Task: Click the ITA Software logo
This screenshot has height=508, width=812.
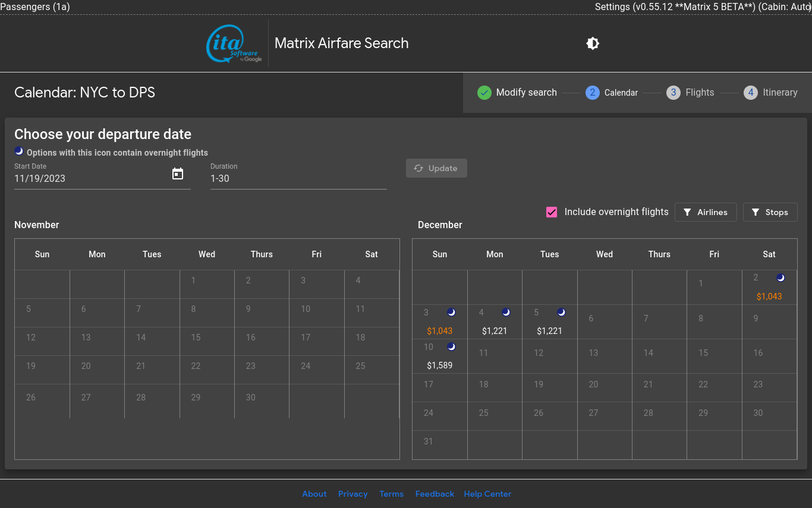Action: (x=234, y=43)
